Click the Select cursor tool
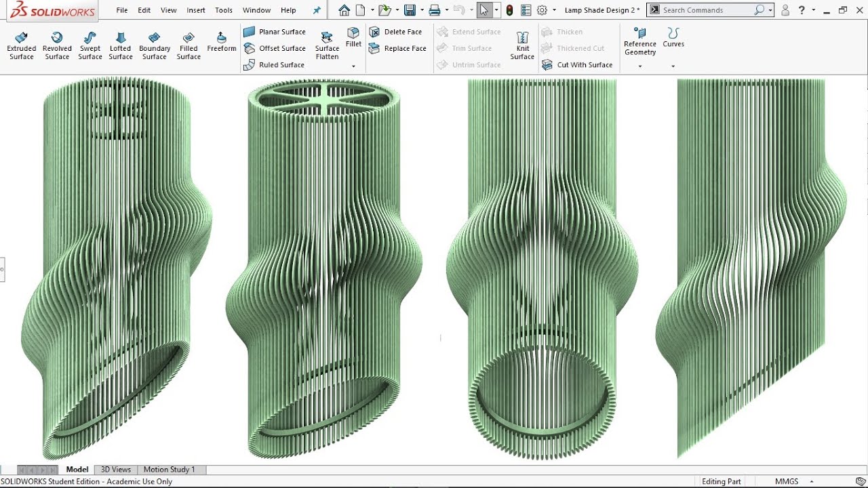The width and height of the screenshot is (868, 488). [x=484, y=10]
